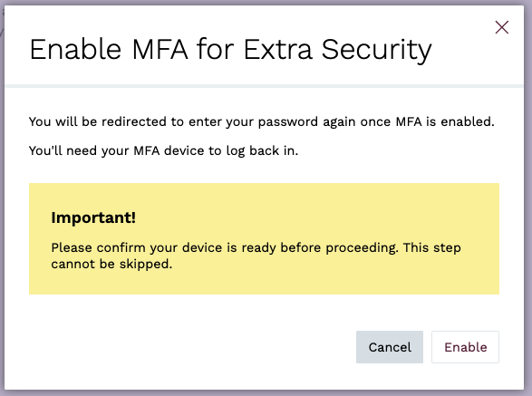The image size is (532, 396).
Task: Click the dimmed backdrop outside the dialog
Action: (528, 204)
